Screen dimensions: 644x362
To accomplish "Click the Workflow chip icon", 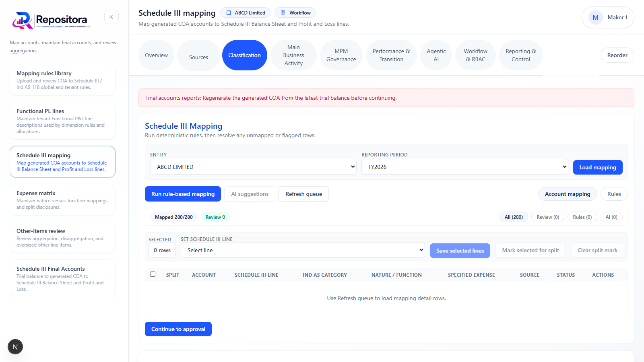I will point(283,13).
